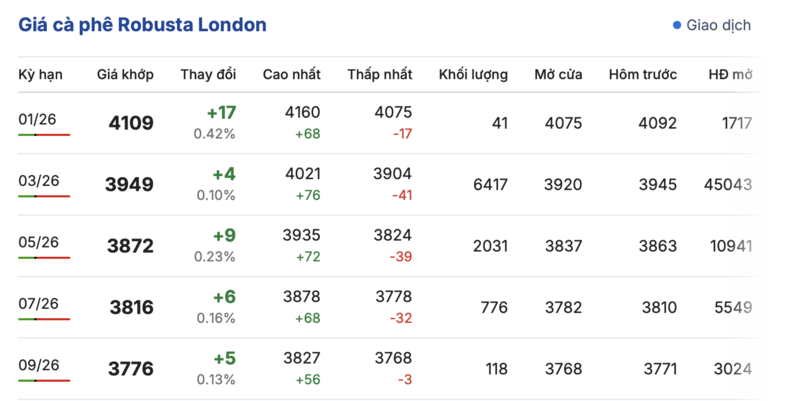Click the range bar under 05/26
Viewport: 800px width, 401px height.
44,258
